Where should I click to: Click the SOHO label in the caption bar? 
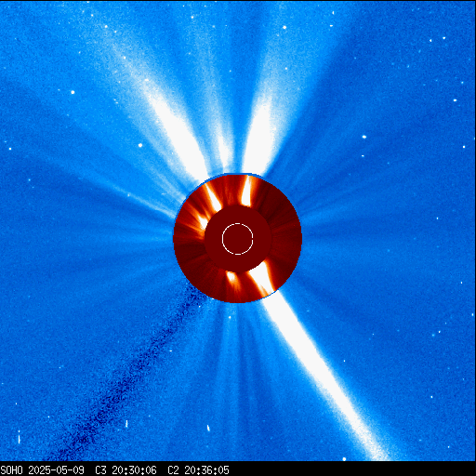tap(11, 470)
